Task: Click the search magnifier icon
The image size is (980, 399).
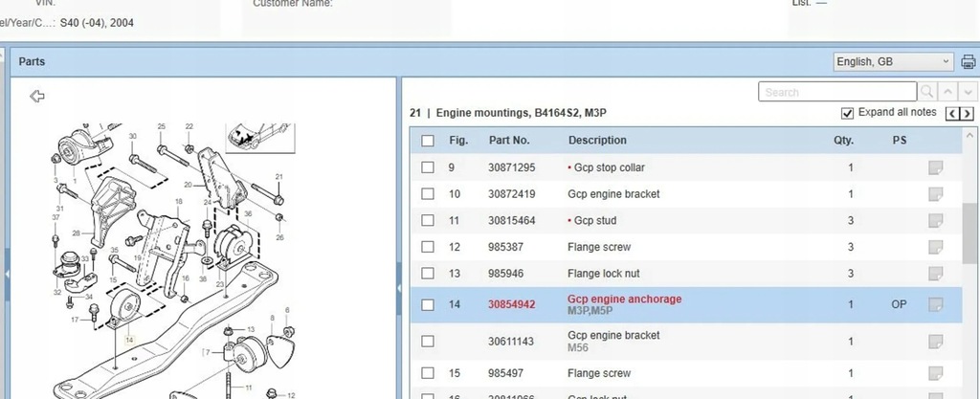Action: 926,92
